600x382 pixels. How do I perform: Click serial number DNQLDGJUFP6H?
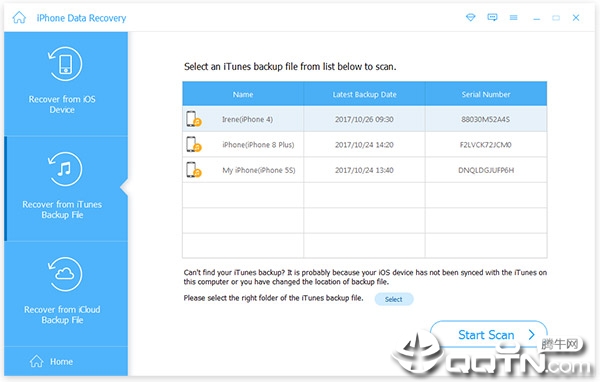(486, 170)
